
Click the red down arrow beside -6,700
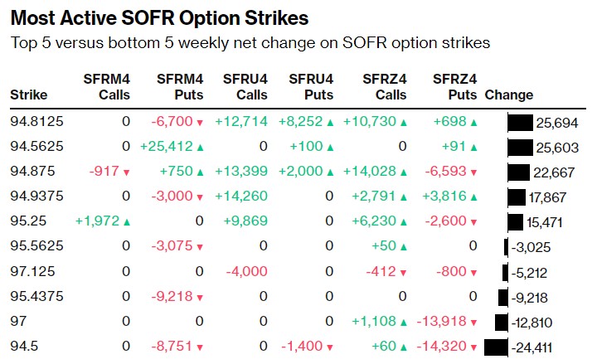click(200, 123)
